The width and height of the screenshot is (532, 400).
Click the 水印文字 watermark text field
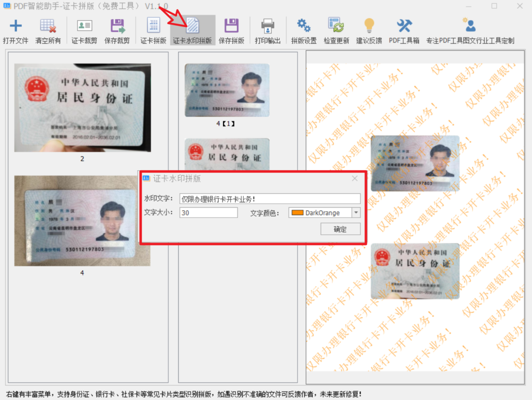tap(269, 199)
